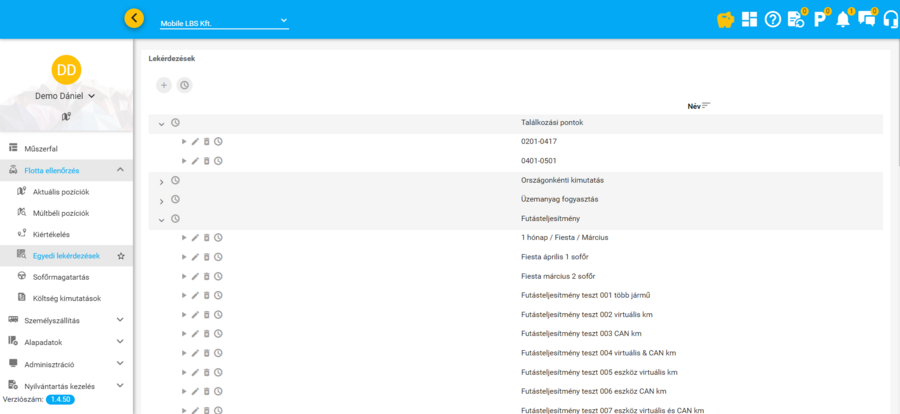This screenshot has width=900, height=414.
Task: Click the parking P icon in header
Action: [819, 19]
